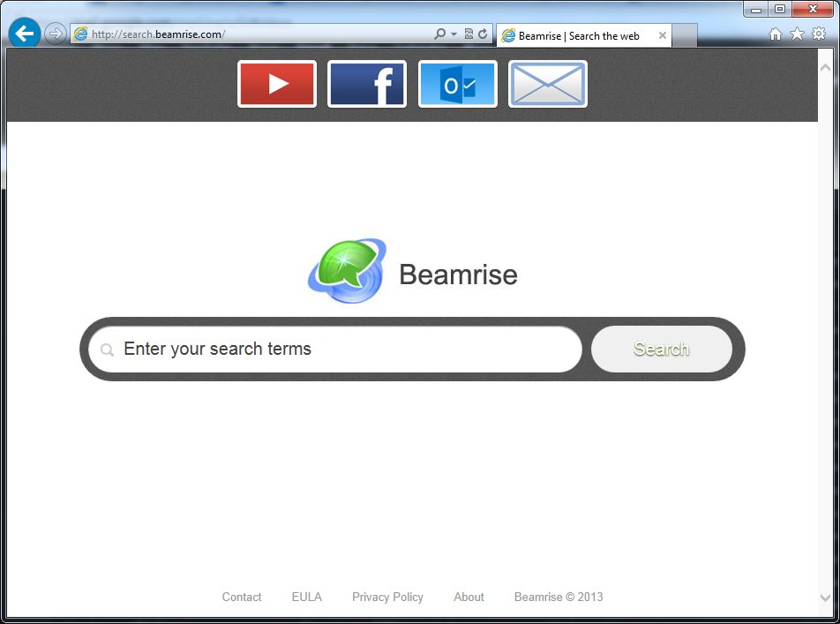The width and height of the screenshot is (840, 624).
Task: Open the Contact footer link
Action: tap(242, 597)
